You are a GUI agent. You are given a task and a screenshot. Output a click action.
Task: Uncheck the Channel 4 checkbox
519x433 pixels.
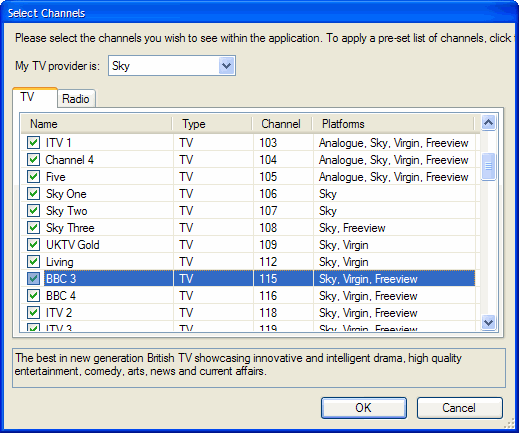pos(33,160)
